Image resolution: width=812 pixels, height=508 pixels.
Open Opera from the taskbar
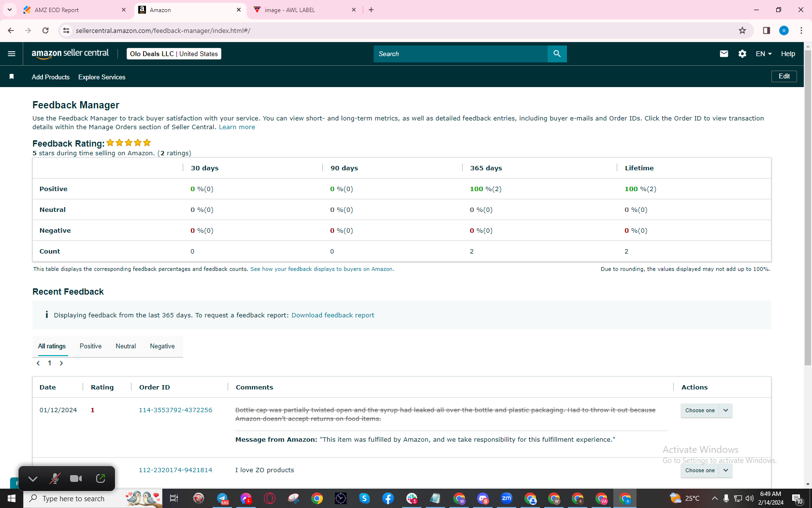pos(270,498)
